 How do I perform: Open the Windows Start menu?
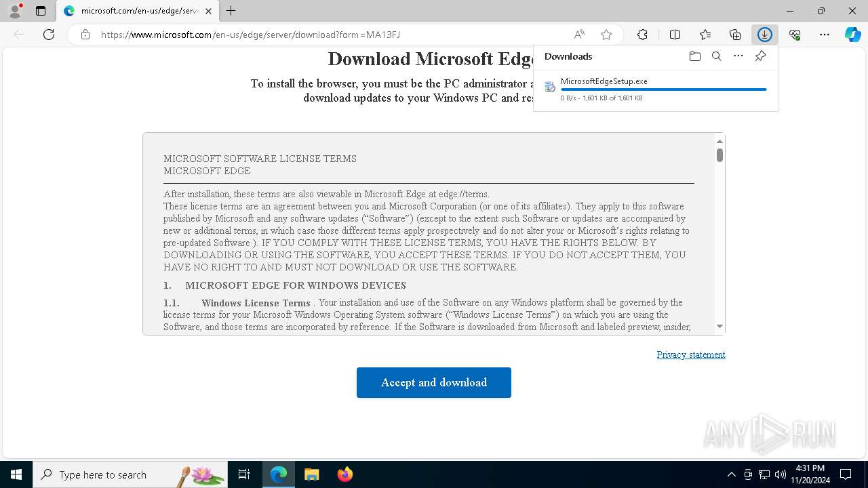(x=16, y=474)
